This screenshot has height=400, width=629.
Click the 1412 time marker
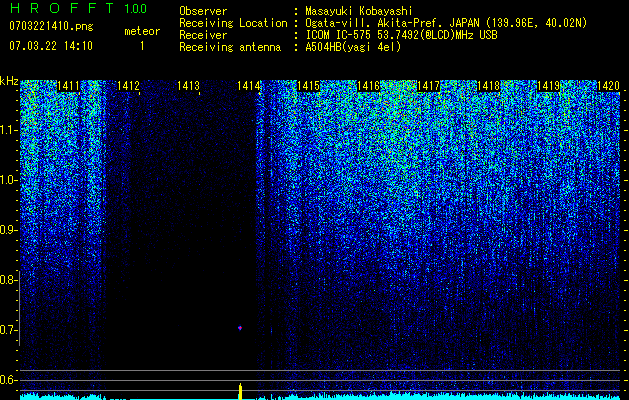(x=128, y=86)
